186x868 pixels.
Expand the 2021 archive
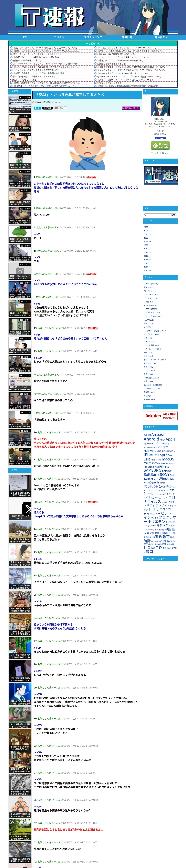coord(147,242)
